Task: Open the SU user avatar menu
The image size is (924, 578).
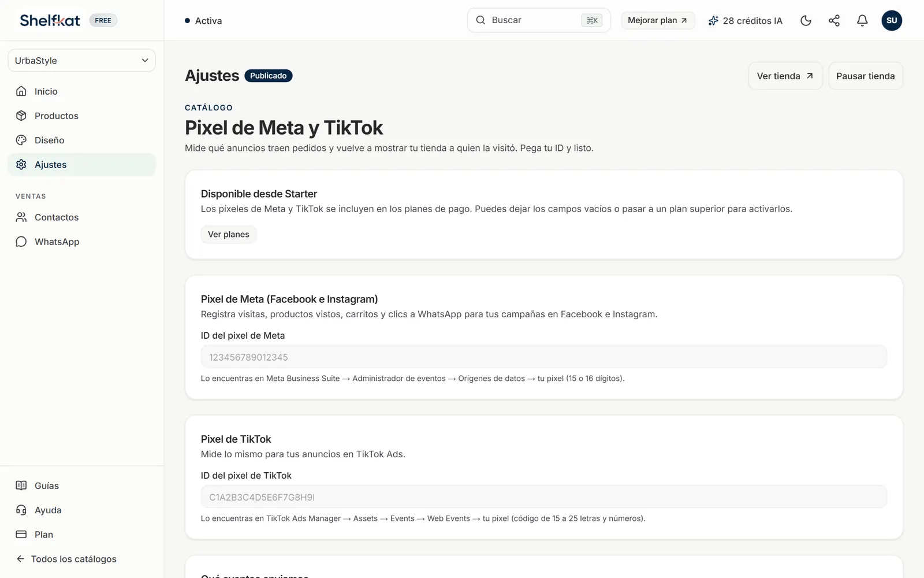Action: (892, 21)
